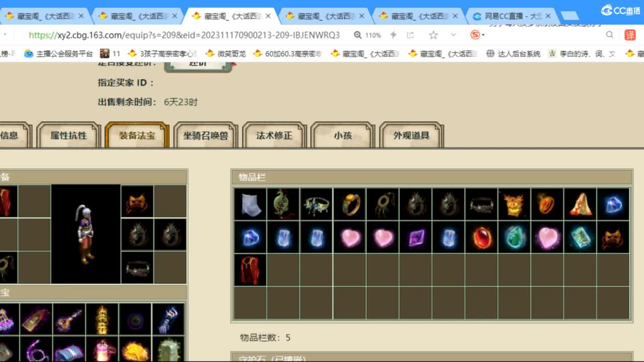The image size is (644, 362).
Task: Select the blue claw glove treasure icon
Action: (169, 319)
